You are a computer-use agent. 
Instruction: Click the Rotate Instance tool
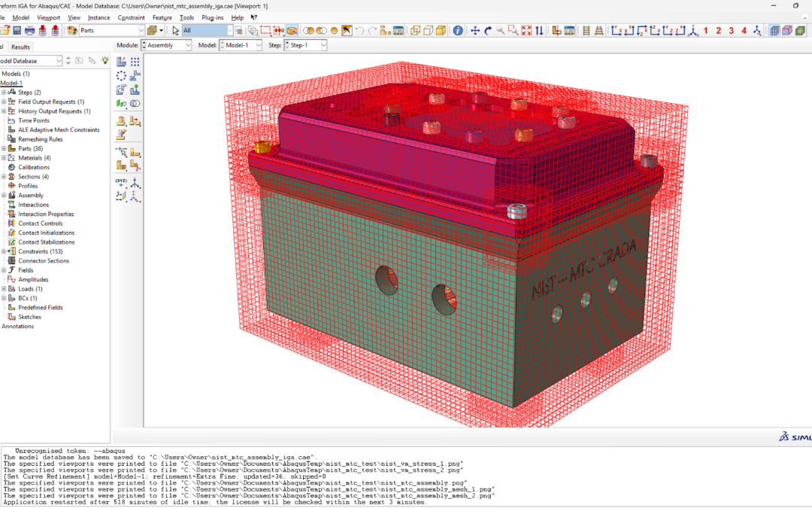tap(121, 90)
